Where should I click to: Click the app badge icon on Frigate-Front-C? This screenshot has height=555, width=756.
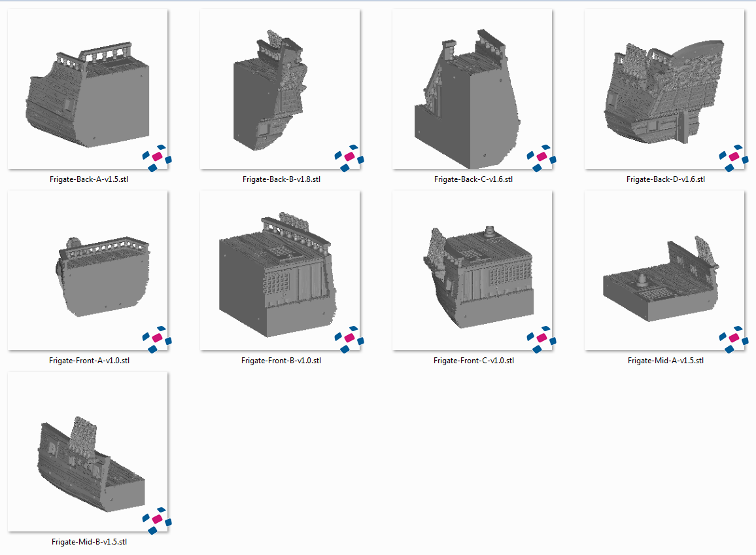click(541, 339)
